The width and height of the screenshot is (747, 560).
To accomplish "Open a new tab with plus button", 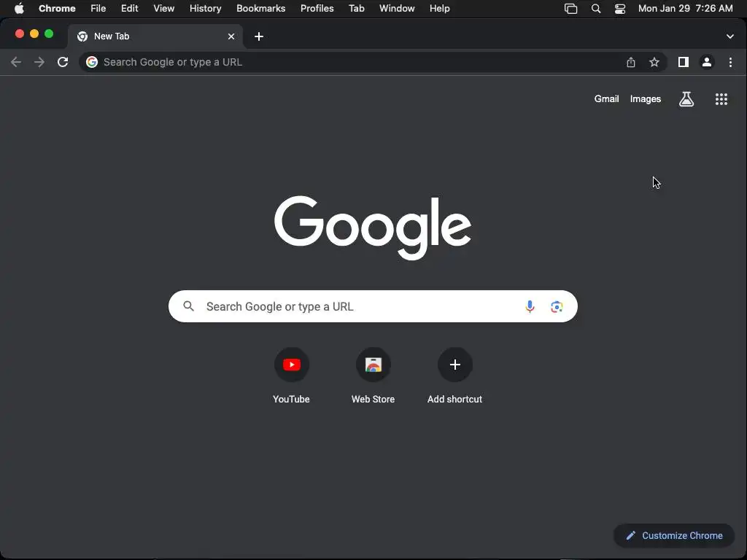I will [x=259, y=36].
